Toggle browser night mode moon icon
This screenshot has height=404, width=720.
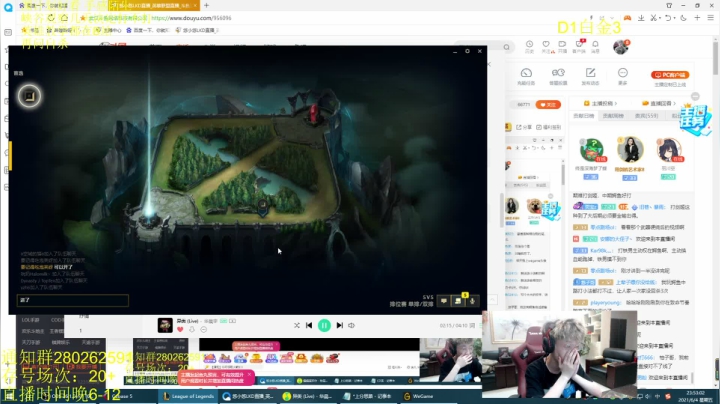coord(683,18)
